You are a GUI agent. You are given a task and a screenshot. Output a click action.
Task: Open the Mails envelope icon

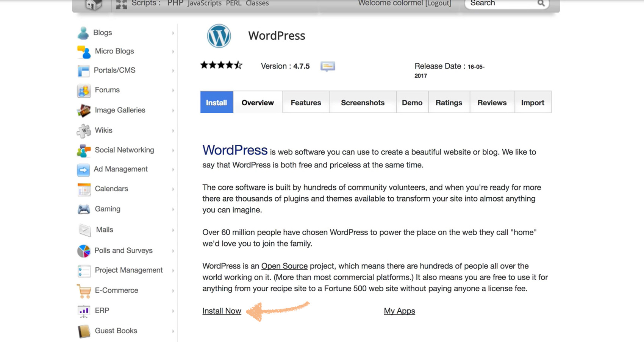(x=84, y=230)
